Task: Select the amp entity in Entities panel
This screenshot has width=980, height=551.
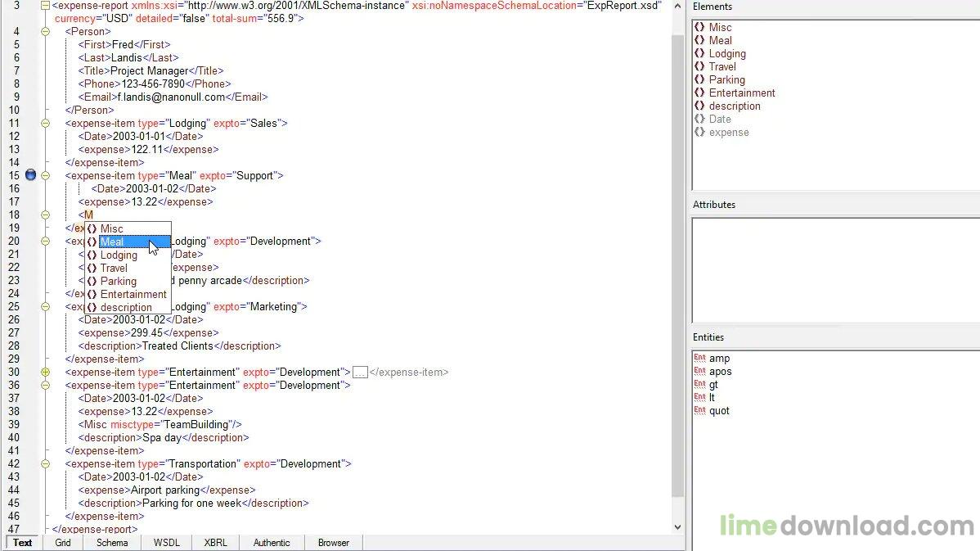Action: [x=719, y=358]
